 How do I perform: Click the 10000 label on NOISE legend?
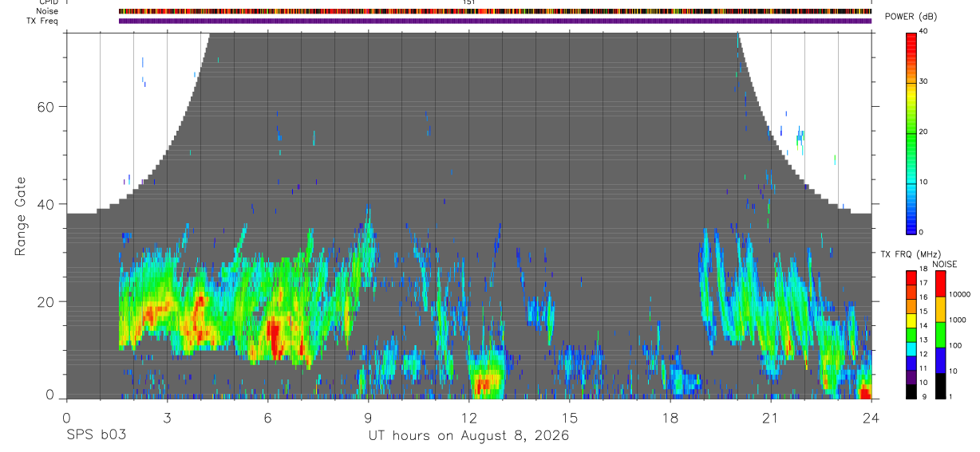pyautogui.click(x=959, y=294)
